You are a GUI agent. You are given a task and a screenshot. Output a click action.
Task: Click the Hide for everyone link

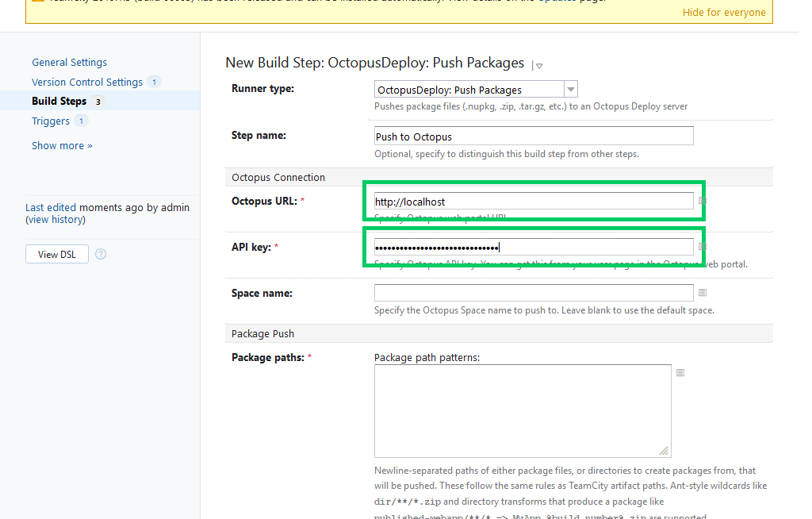724,13
